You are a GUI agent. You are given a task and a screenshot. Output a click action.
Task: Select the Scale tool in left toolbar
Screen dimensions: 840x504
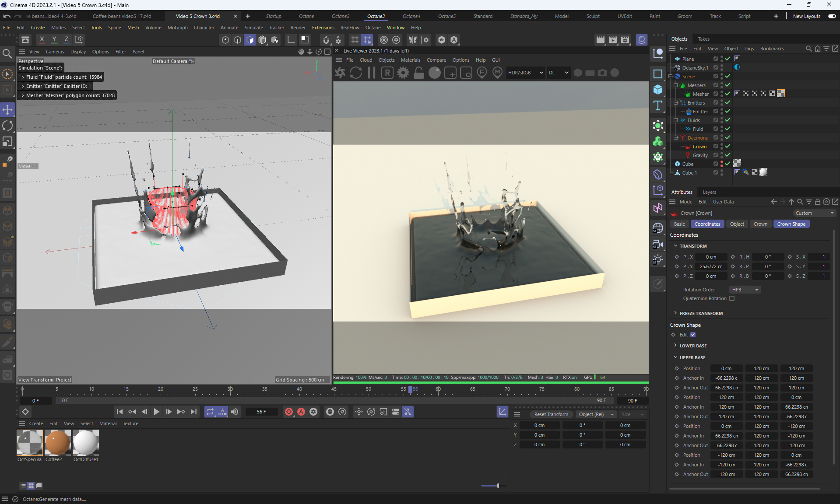click(x=7, y=142)
